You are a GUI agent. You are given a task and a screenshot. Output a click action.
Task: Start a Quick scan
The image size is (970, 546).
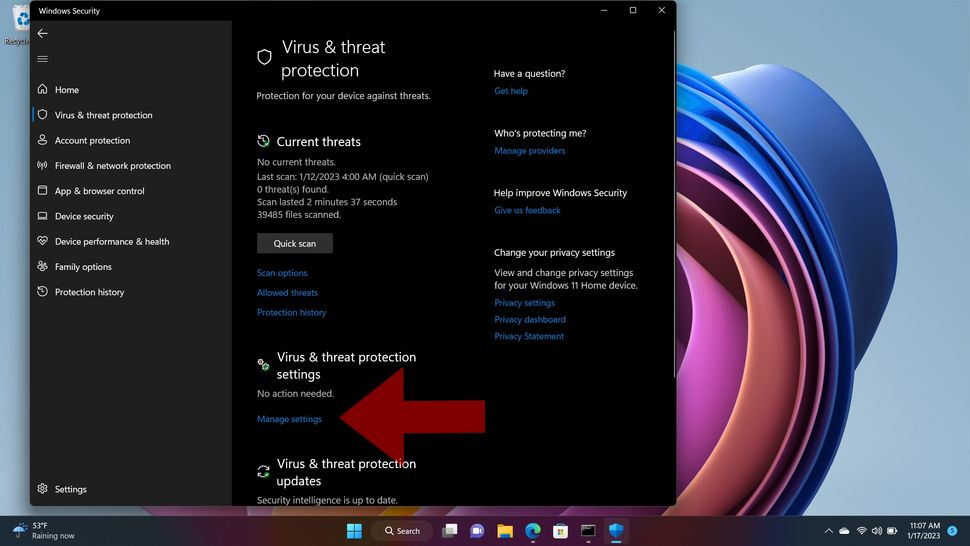[294, 243]
